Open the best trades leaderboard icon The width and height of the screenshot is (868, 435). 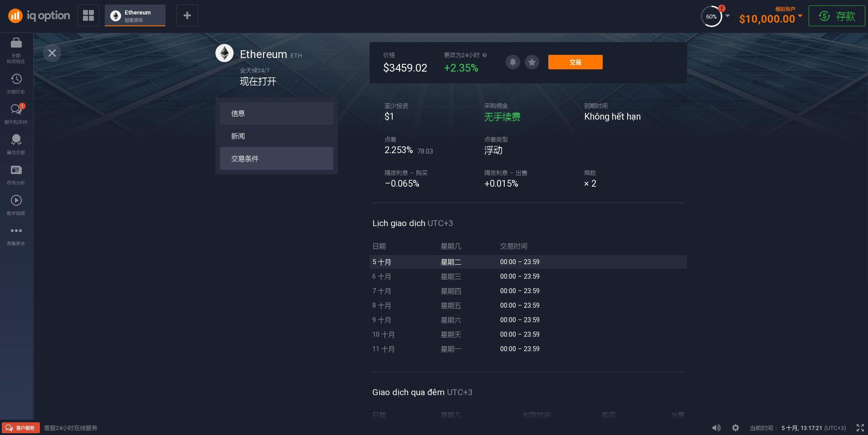coord(16,140)
